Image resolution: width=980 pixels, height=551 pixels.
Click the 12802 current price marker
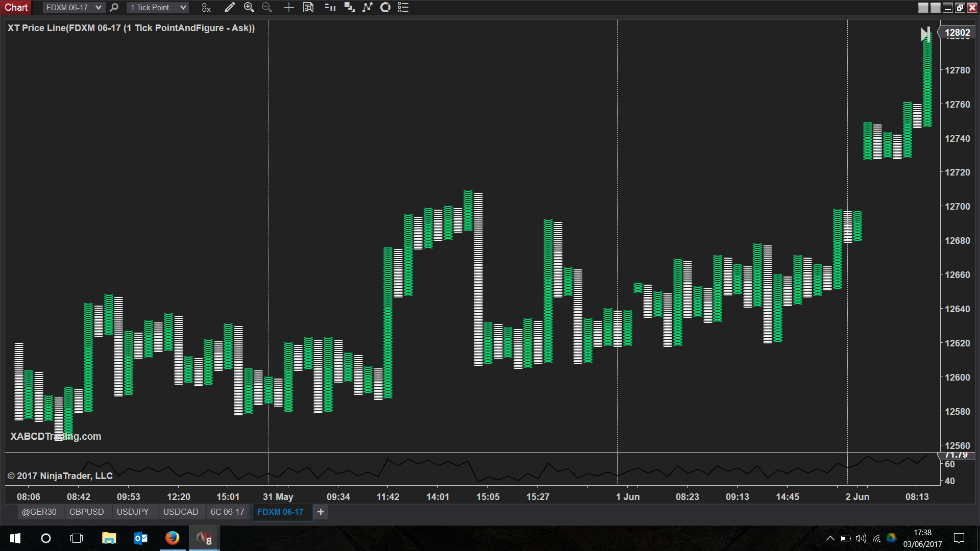(957, 33)
